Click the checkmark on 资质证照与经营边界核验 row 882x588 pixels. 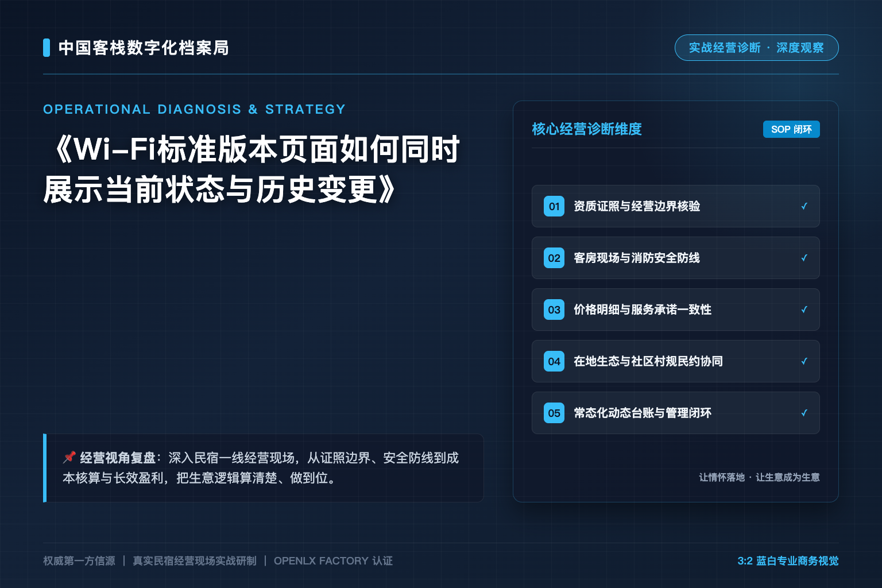tap(804, 206)
